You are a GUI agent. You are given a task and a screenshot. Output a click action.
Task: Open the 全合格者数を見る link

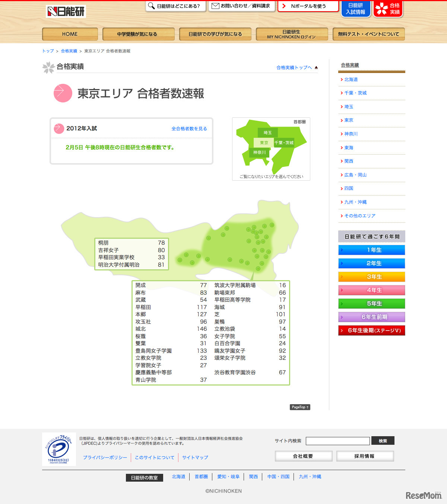tap(189, 128)
